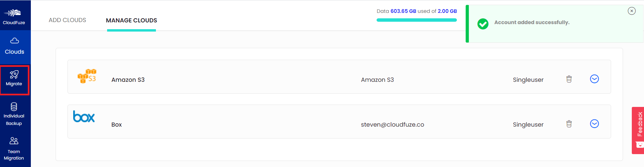Click the Amazon S3 logo
Image resolution: width=644 pixels, height=167 pixels.
click(x=87, y=76)
